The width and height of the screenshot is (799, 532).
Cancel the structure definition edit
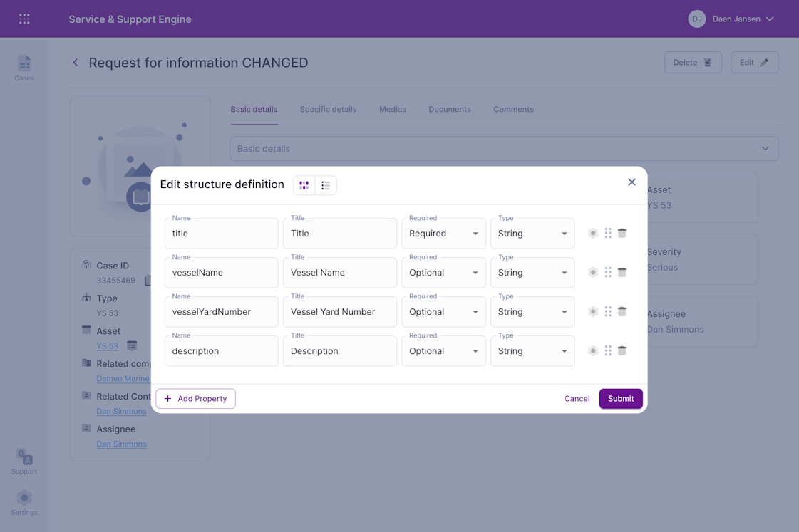pyautogui.click(x=577, y=399)
